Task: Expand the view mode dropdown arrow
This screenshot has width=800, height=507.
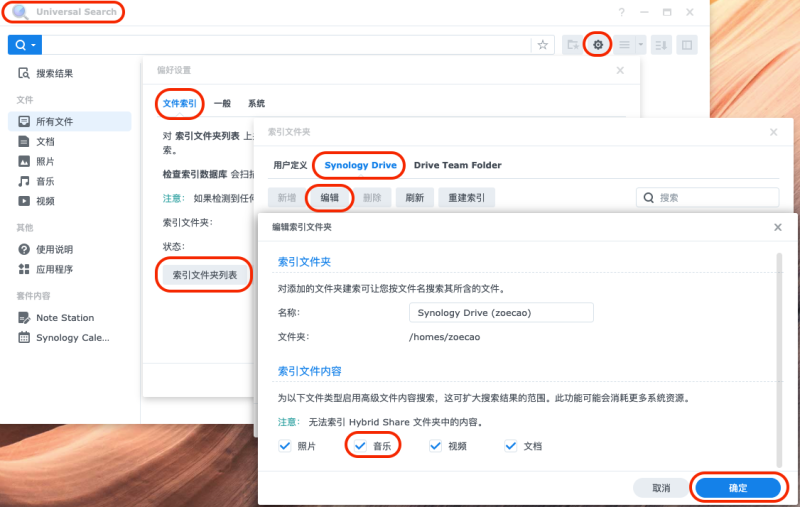Action: point(641,45)
